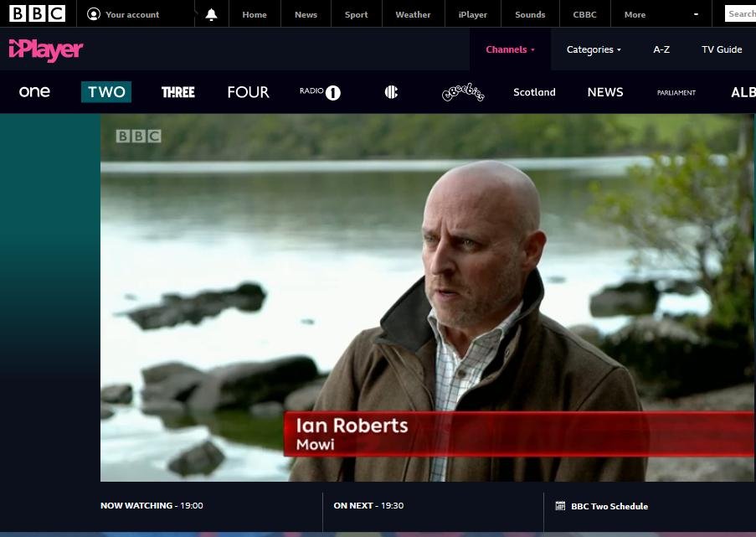This screenshot has height=537, width=756.
Task: Open the Categories dropdown
Action: click(594, 49)
